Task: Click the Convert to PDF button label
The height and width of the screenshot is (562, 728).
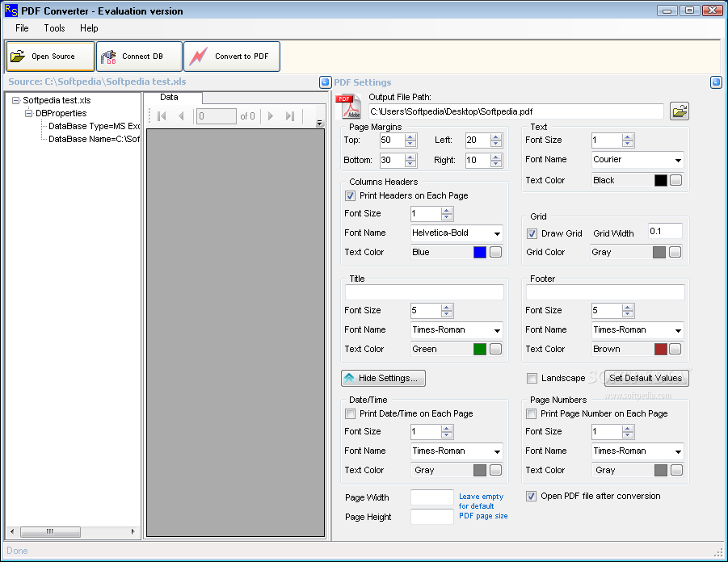Action: [x=242, y=57]
